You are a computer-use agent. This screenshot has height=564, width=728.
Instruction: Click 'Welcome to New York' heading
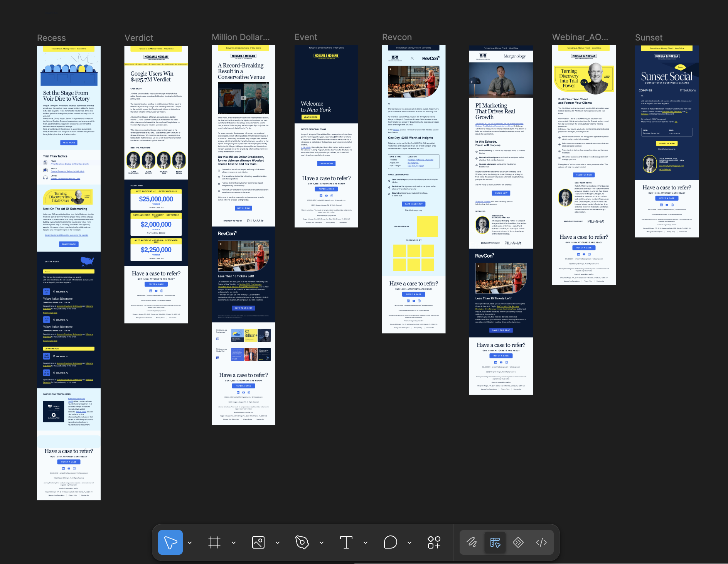coord(316,106)
